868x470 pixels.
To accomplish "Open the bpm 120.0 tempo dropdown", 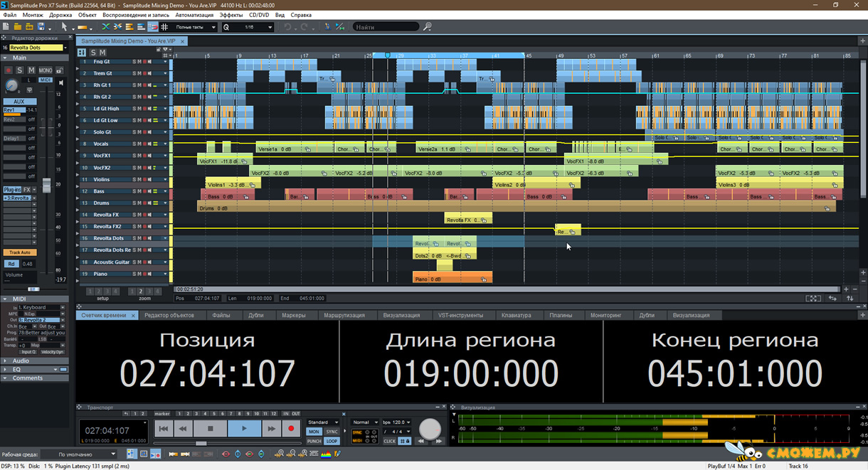I will pos(397,422).
